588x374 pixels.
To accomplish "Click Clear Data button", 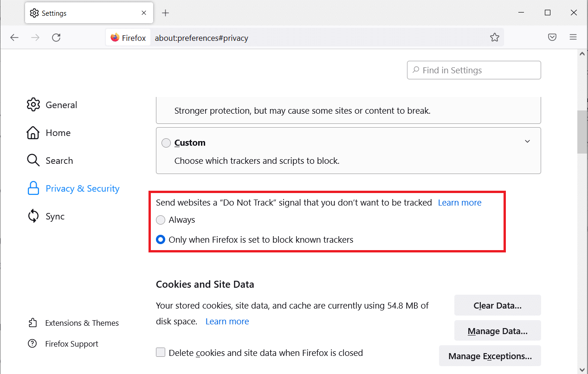I will [498, 305].
